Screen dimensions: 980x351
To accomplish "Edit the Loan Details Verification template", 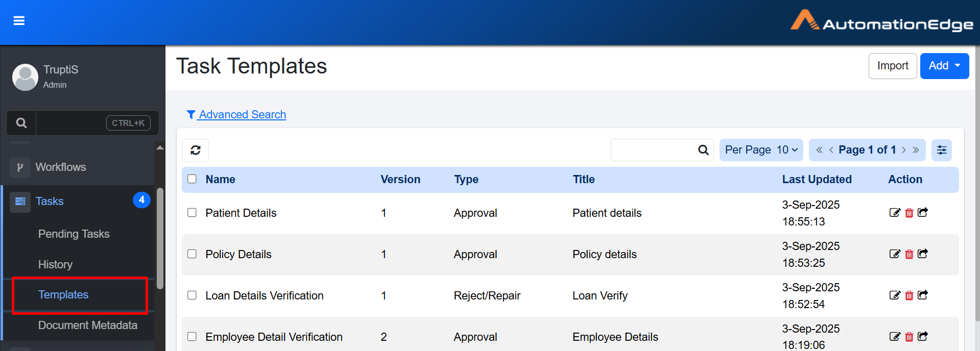I will pos(895,295).
